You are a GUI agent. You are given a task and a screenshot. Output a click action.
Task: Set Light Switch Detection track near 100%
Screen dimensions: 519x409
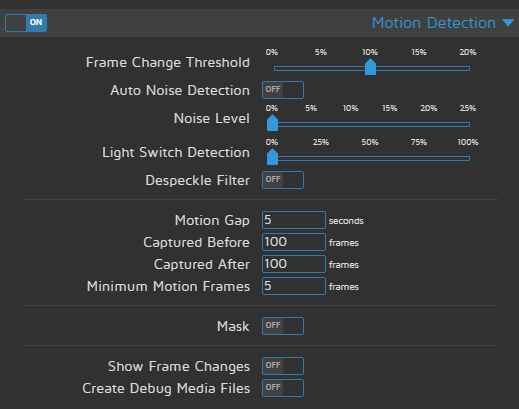pyautogui.click(x=468, y=159)
